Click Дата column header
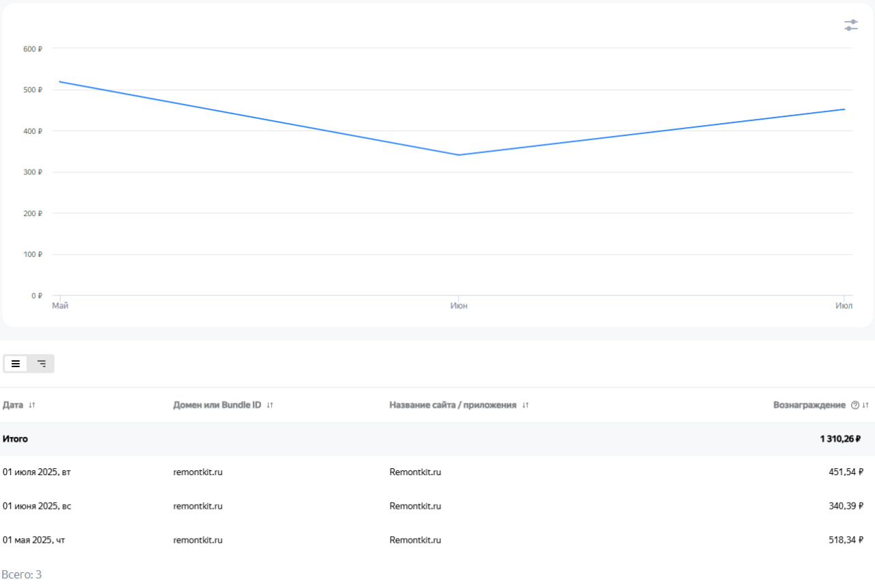The height and width of the screenshot is (588, 875). click(x=13, y=405)
